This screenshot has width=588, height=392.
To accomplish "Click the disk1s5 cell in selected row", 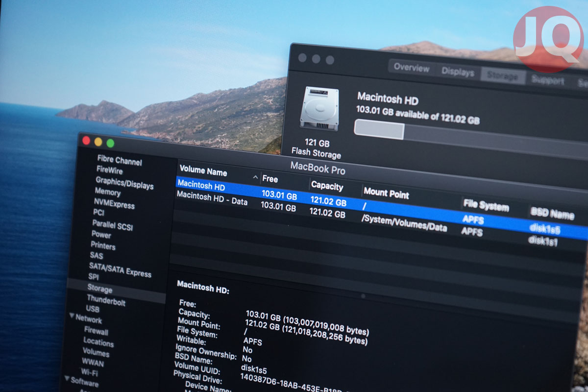I will 544,228.
